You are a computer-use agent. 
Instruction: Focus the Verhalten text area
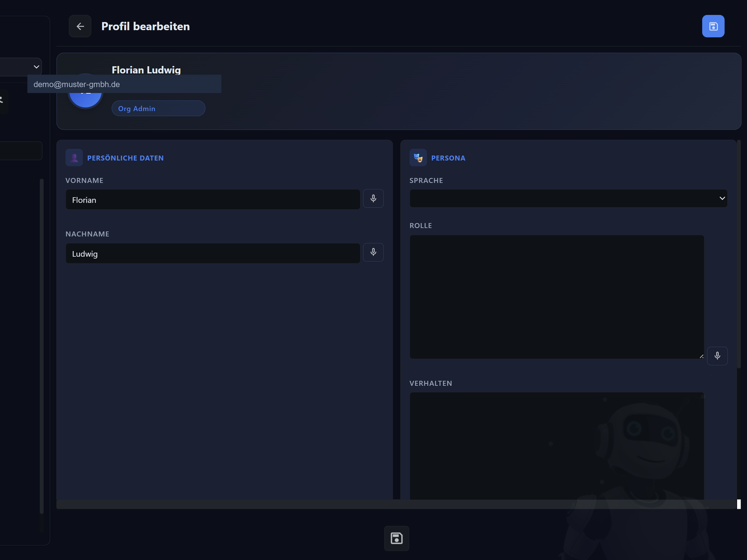coord(557,446)
